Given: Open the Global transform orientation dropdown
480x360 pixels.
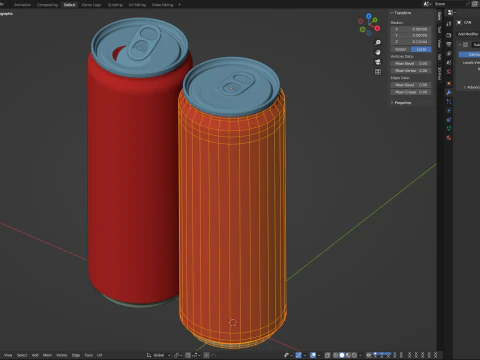Looking at the screenshot, I should [158, 355].
